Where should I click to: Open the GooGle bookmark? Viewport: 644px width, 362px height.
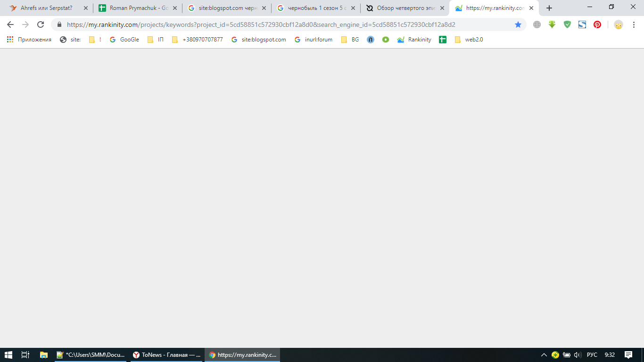124,40
